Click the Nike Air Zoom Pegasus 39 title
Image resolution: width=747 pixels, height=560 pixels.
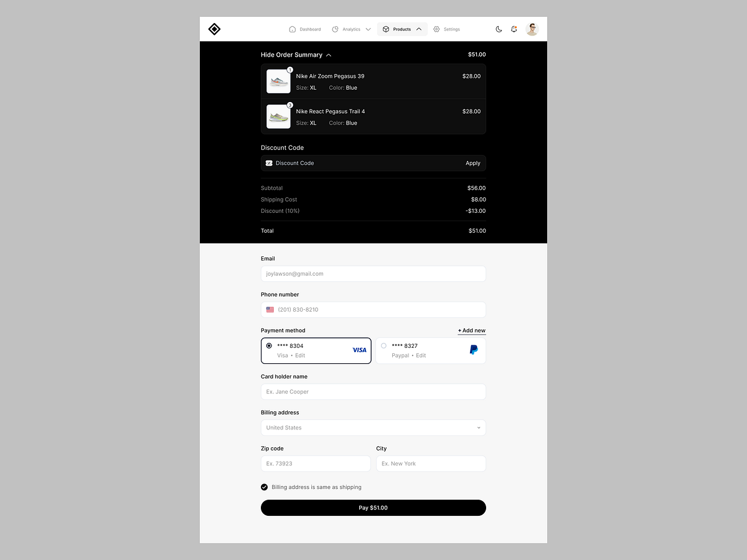(x=331, y=76)
